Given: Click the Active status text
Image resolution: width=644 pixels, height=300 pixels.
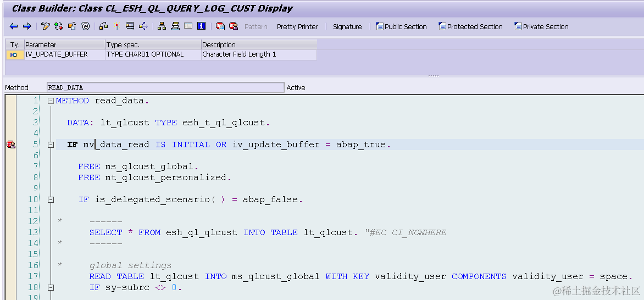Looking at the screenshot, I should point(296,87).
